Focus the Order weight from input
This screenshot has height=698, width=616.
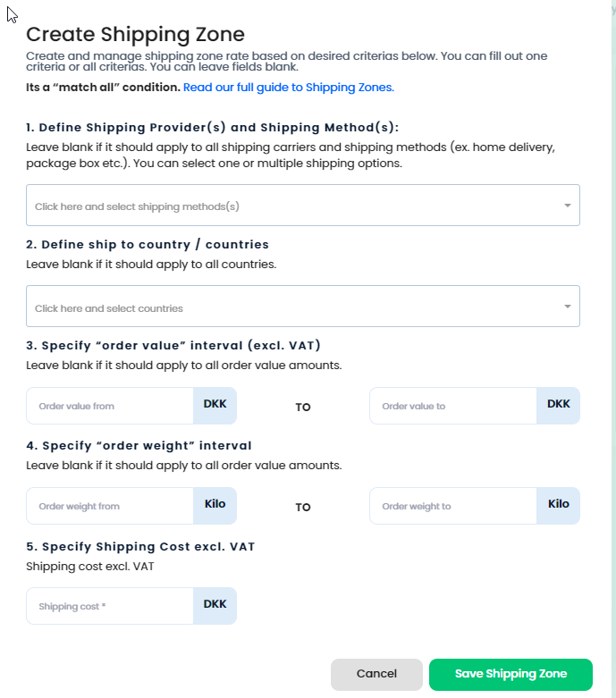point(110,506)
